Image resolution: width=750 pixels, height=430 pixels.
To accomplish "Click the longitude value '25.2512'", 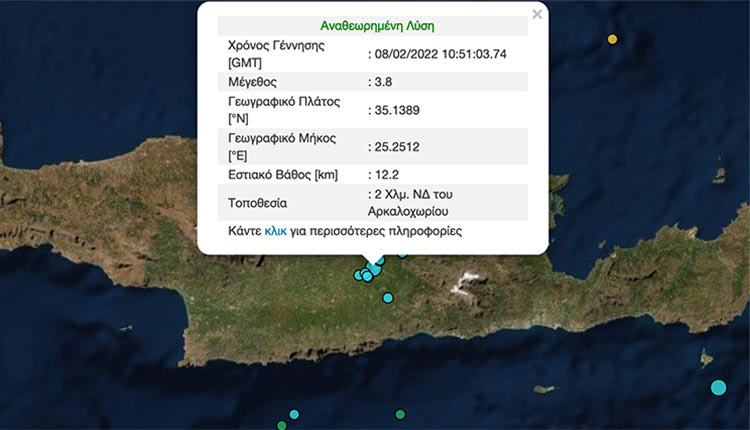I will [397, 147].
